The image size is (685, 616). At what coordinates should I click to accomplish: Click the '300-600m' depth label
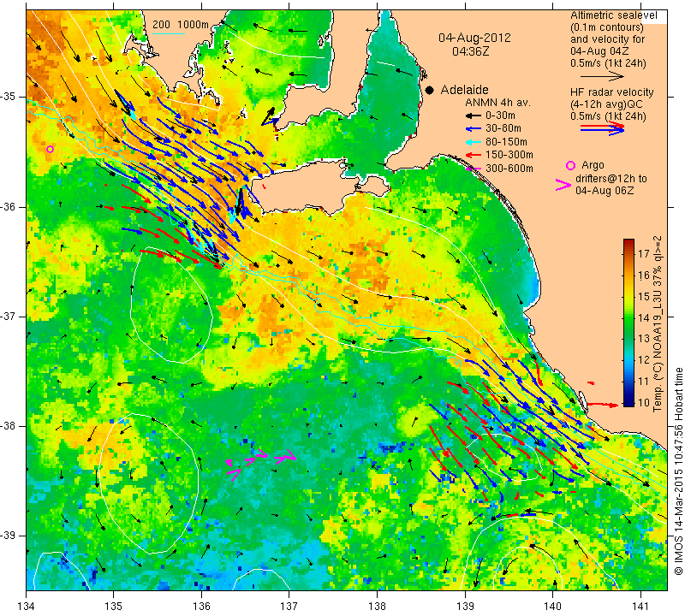coord(509,168)
